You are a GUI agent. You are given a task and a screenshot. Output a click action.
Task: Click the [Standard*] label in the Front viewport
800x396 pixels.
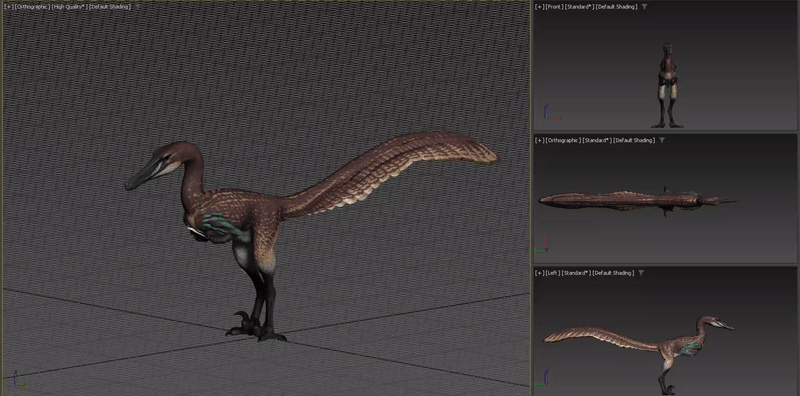click(x=579, y=7)
